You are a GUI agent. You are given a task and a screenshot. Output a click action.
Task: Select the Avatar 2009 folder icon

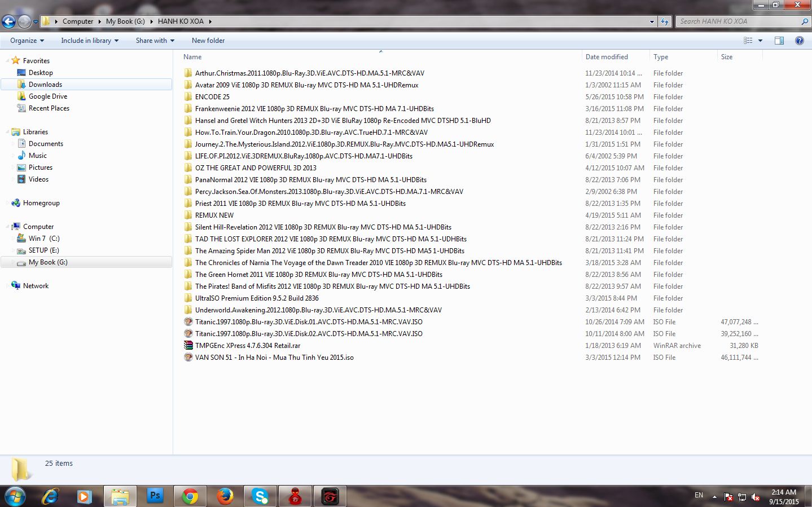point(188,85)
